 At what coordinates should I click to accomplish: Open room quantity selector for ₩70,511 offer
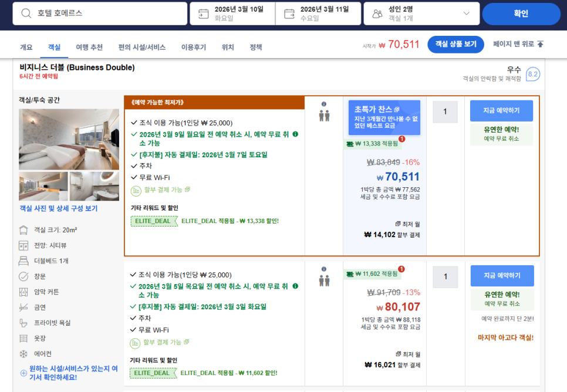click(x=445, y=111)
